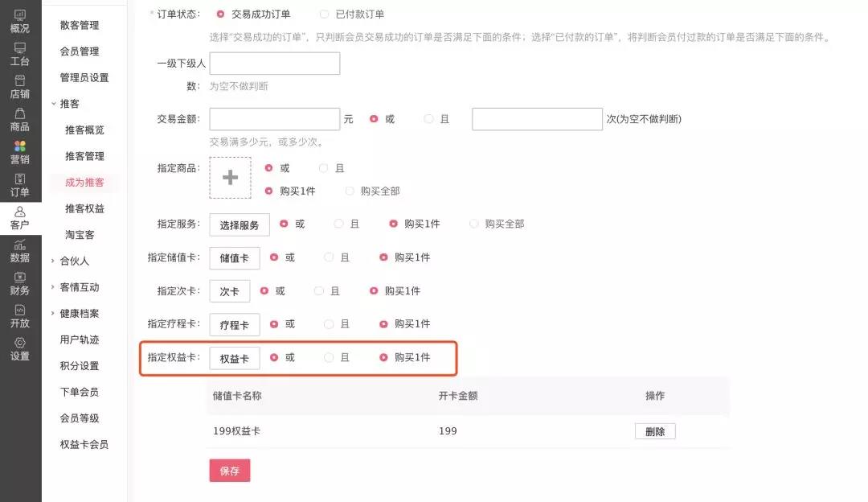Expand the 客情互动 sidebar group
Viewport: 868px width, 502px height.
pos(53,287)
